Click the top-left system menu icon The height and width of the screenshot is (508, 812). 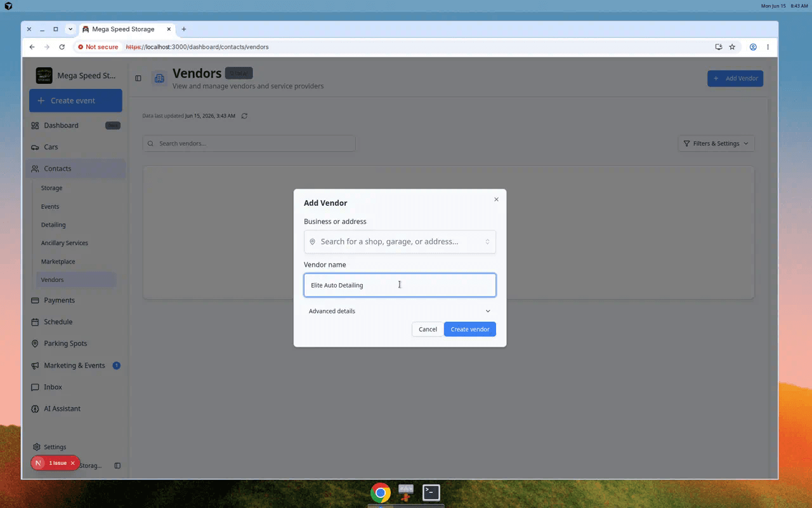click(x=8, y=6)
